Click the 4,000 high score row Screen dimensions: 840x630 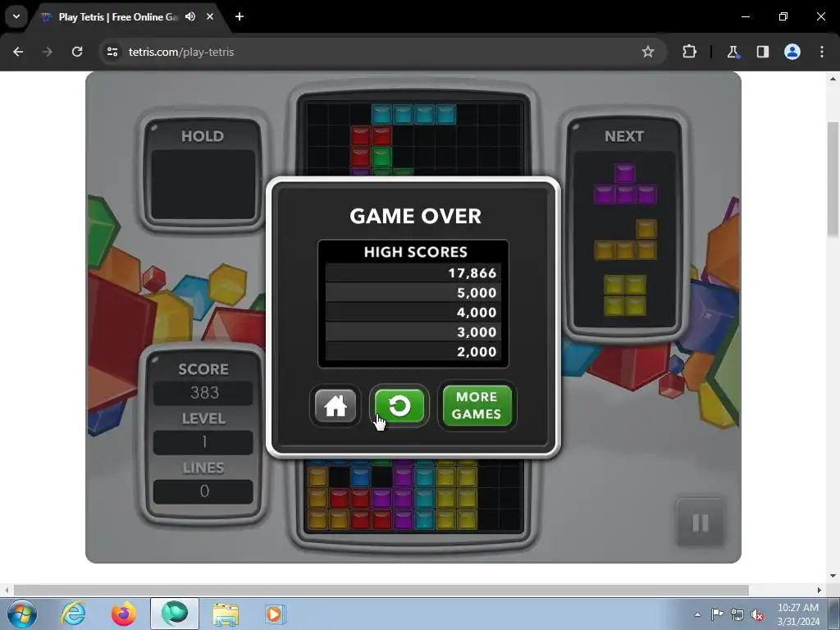[x=413, y=313]
